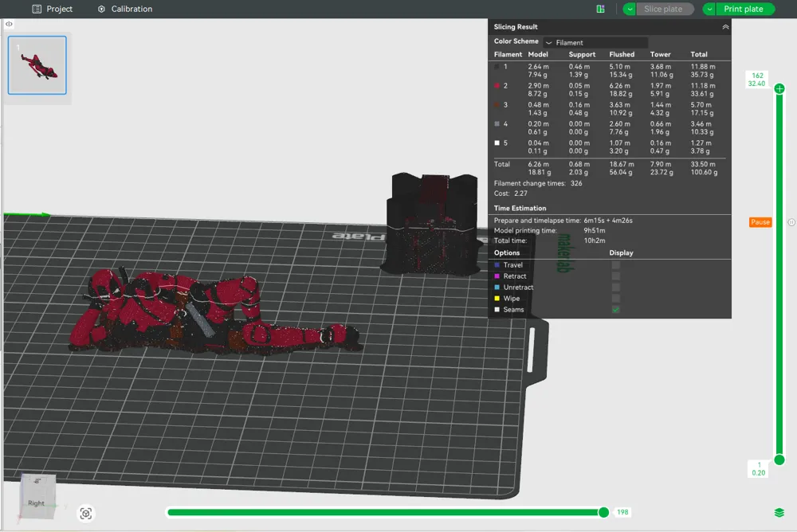Toggle Unretract display checkbox

[x=615, y=287]
